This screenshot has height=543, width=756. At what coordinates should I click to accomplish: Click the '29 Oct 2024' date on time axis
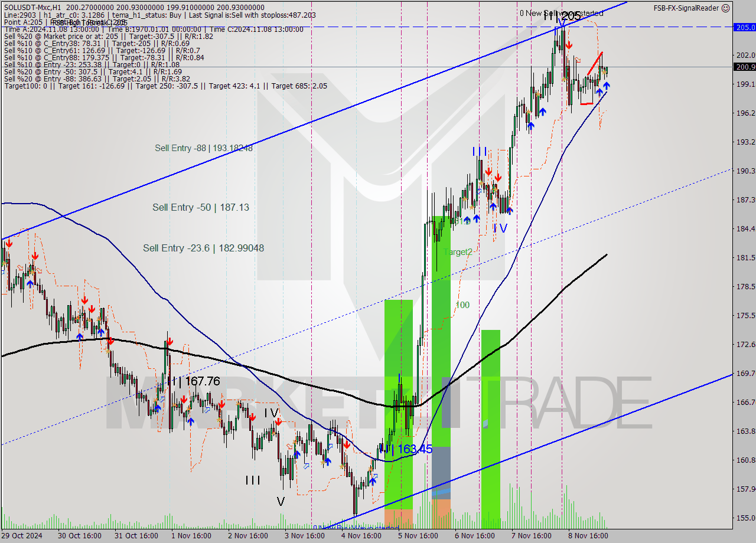[x=21, y=536]
